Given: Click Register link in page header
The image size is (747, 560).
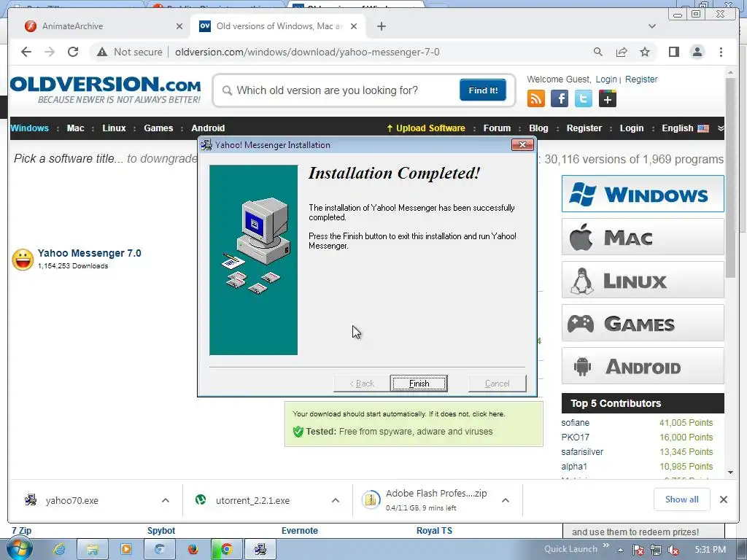Looking at the screenshot, I should tap(640, 79).
